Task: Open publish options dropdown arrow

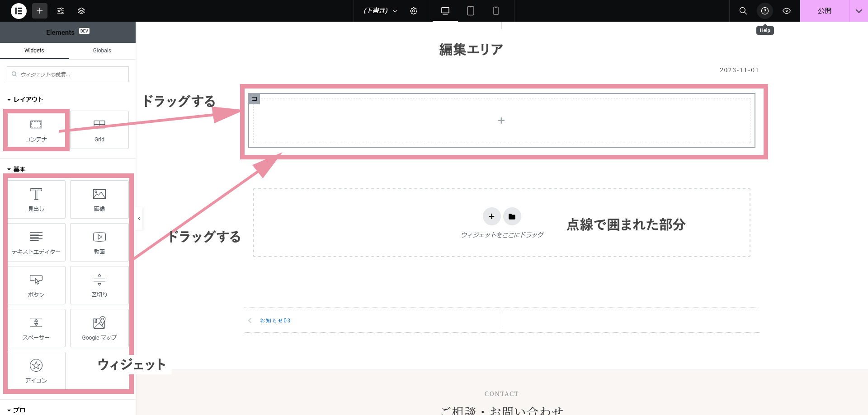Action: (859, 11)
